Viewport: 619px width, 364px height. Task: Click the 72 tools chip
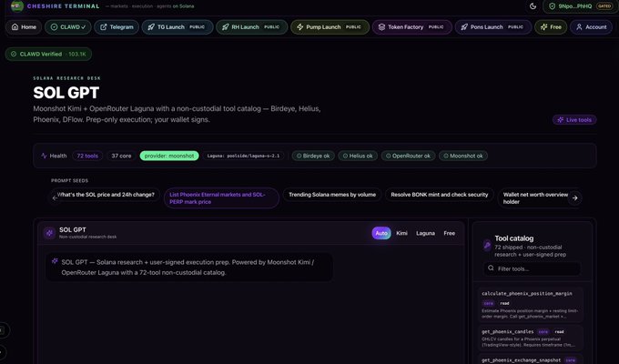pyautogui.click(x=87, y=156)
